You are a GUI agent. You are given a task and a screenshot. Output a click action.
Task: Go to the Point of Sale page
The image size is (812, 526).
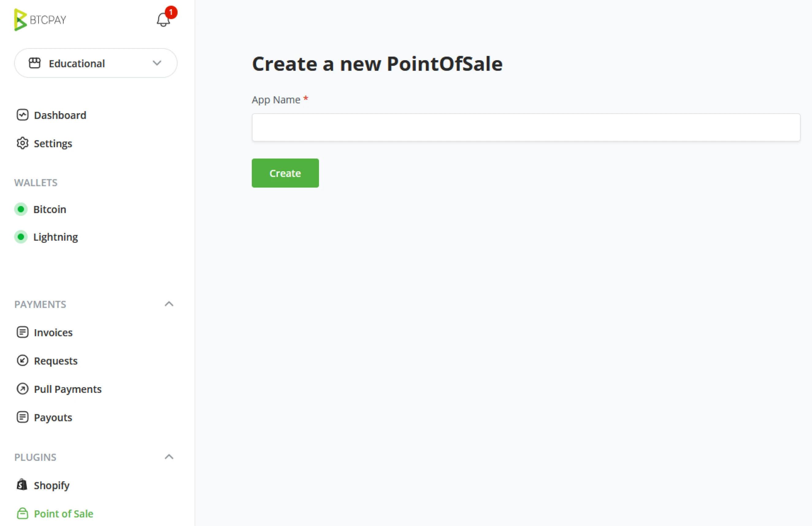(63, 513)
